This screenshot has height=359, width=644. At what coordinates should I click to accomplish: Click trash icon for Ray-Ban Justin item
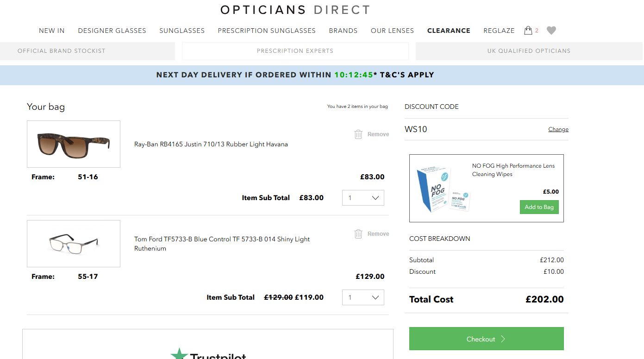coord(358,134)
